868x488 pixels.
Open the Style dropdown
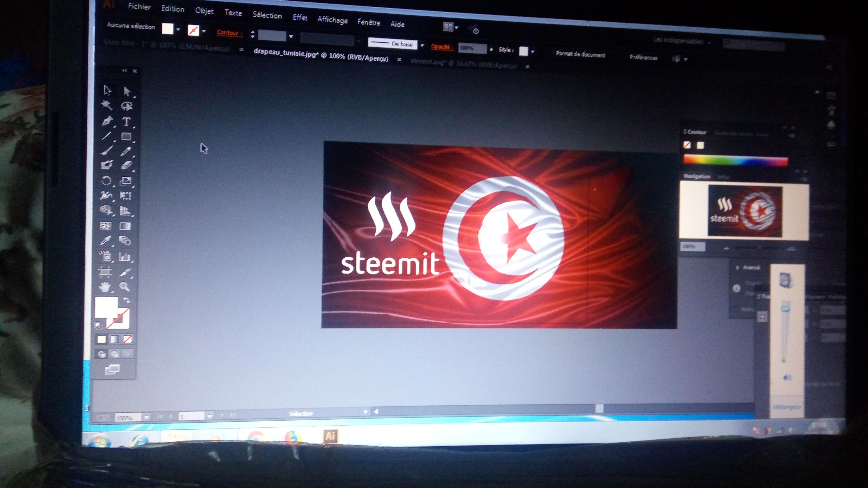pyautogui.click(x=533, y=52)
